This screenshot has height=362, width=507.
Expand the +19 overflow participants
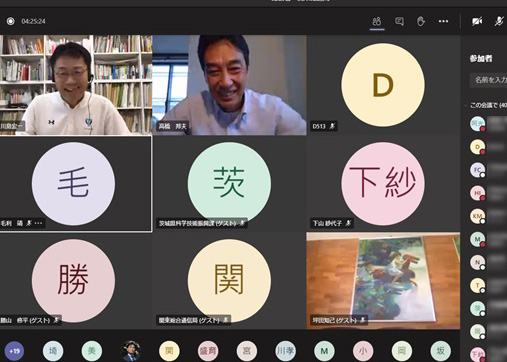click(x=14, y=351)
